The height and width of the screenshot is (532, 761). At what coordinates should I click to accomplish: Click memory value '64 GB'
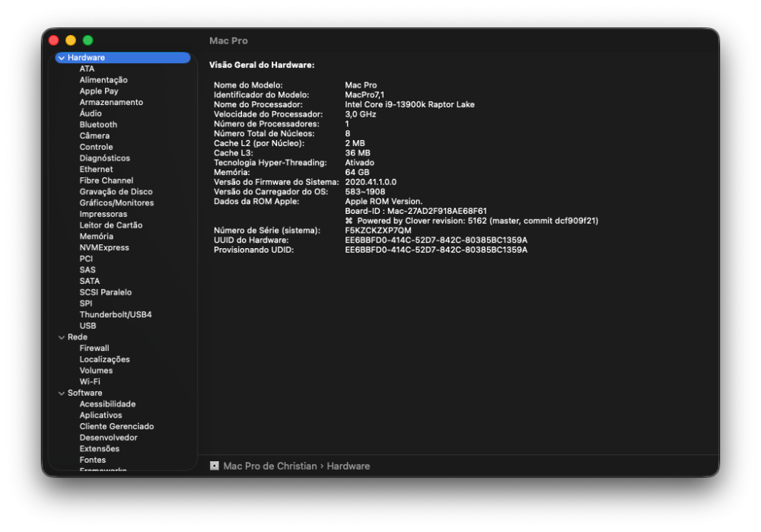pyautogui.click(x=357, y=172)
